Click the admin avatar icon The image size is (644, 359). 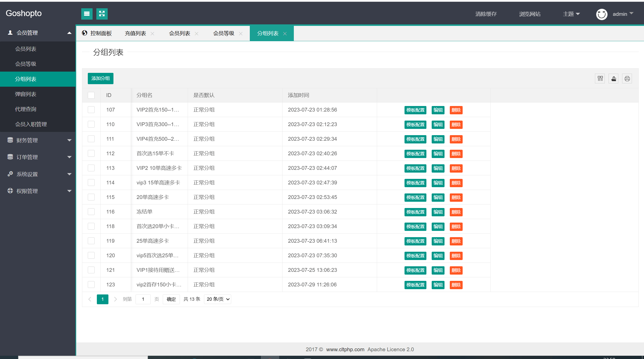click(602, 14)
